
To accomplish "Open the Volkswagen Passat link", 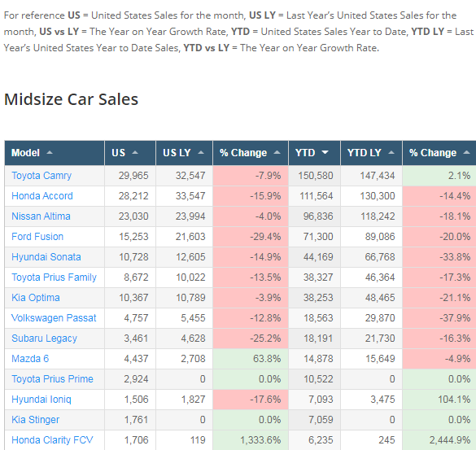I will click(x=54, y=318).
